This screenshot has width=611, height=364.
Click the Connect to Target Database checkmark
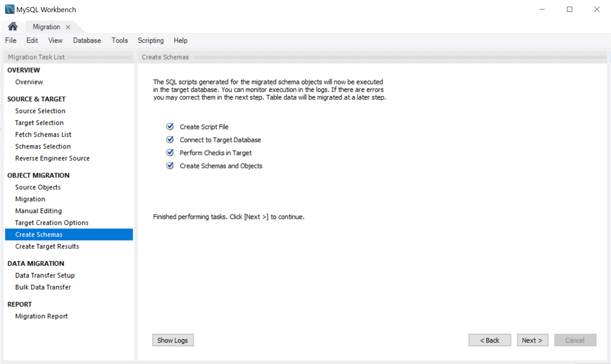tap(170, 140)
